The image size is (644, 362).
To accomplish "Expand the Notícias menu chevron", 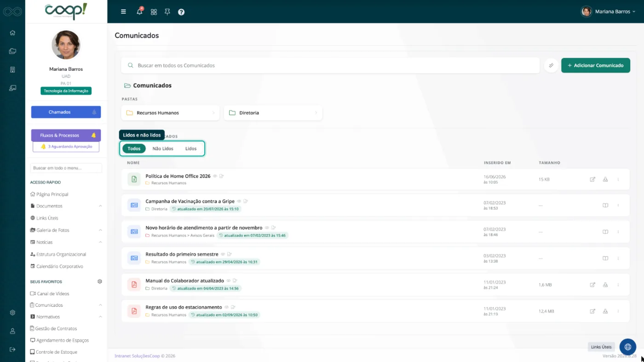I will [100, 242].
